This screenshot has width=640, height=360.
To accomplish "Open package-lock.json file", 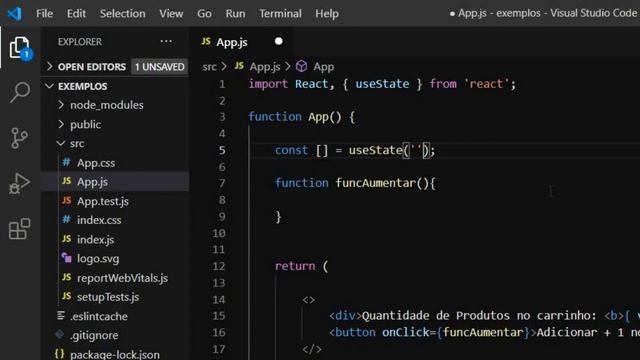I will coord(115,354).
